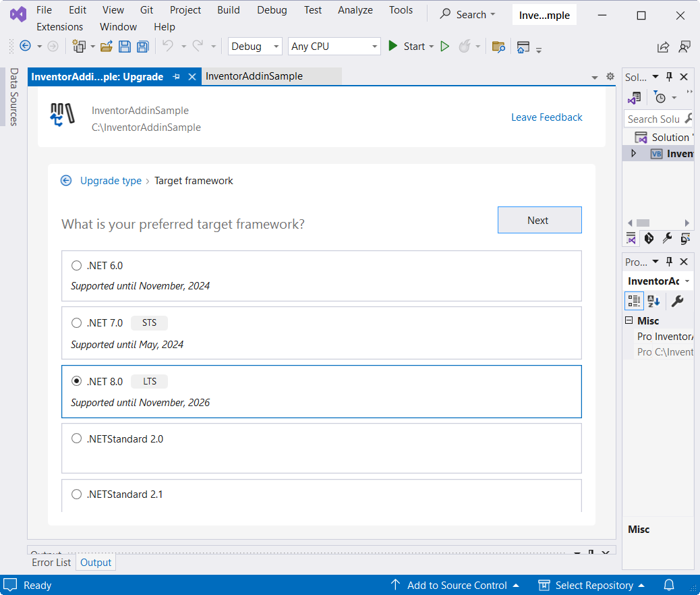The image size is (700, 595).
Task: Select the Solution node in Solution Explorer
Action: 664,137
